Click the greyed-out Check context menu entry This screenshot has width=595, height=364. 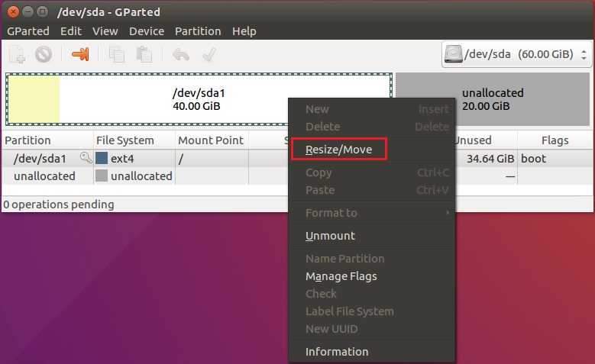372,294
